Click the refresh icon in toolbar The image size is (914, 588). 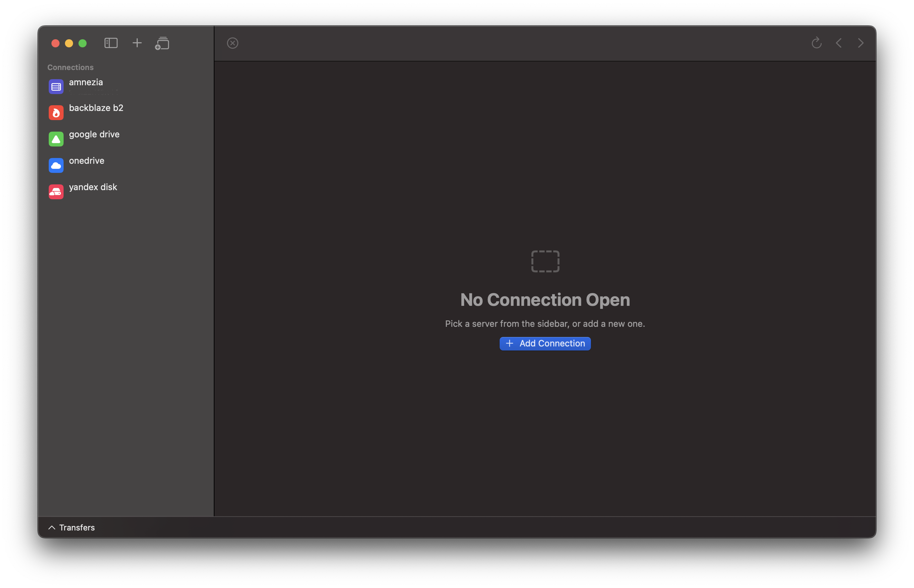(x=816, y=43)
